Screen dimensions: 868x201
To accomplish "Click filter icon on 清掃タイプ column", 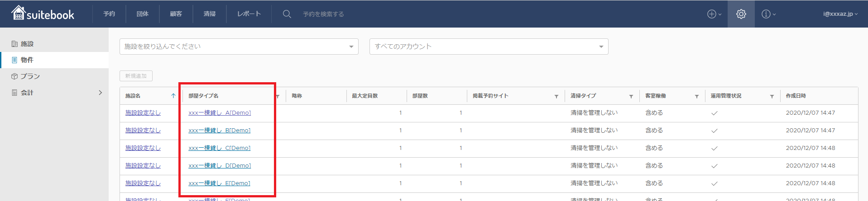I will click(631, 96).
